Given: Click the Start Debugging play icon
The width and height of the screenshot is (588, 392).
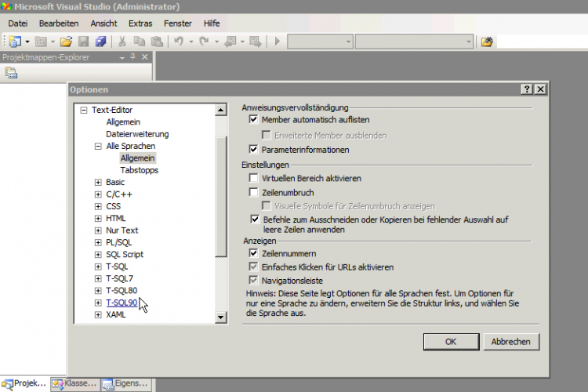Looking at the screenshot, I should point(277,42).
